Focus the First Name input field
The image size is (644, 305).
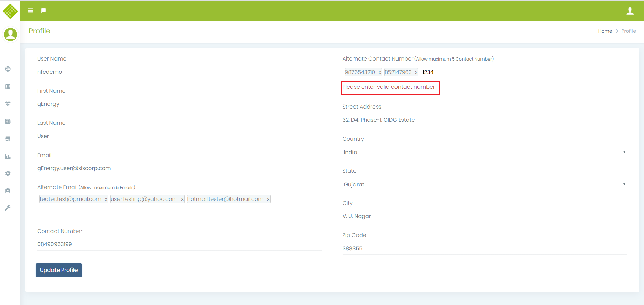point(179,104)
